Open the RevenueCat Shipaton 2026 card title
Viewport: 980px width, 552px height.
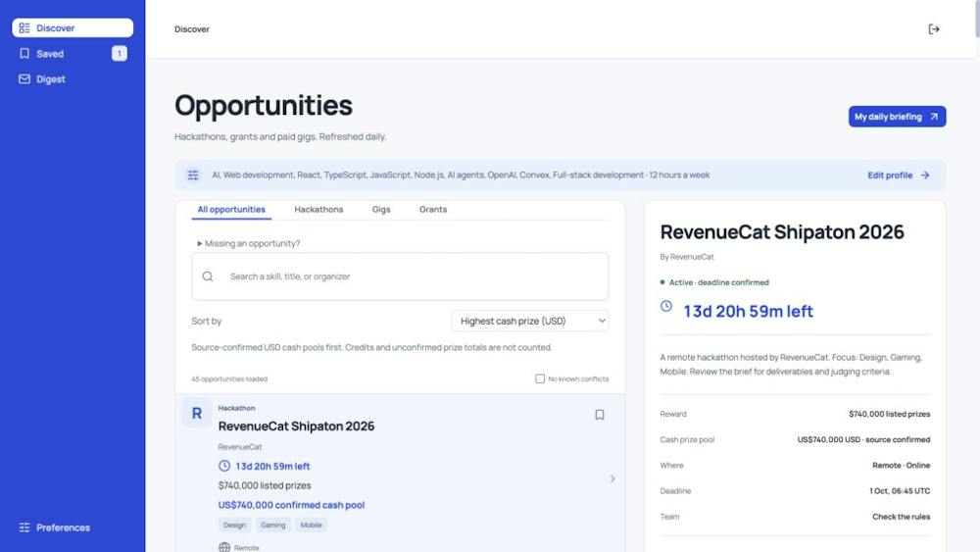point(296,426)
